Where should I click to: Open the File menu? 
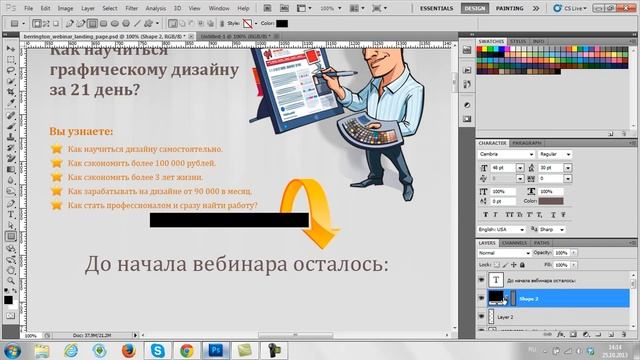click(x=29, y=8)
